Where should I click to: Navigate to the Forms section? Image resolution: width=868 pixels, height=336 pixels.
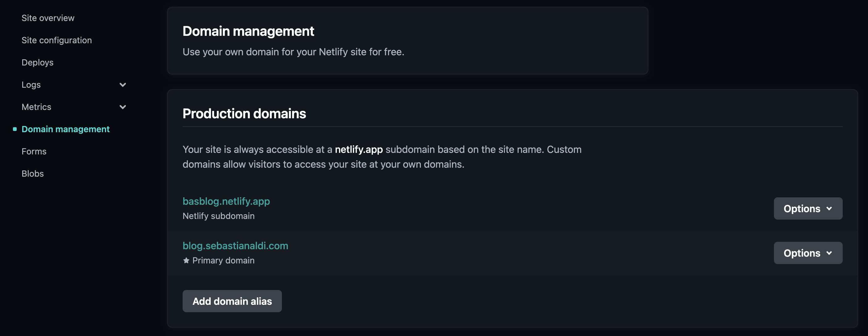34,151
